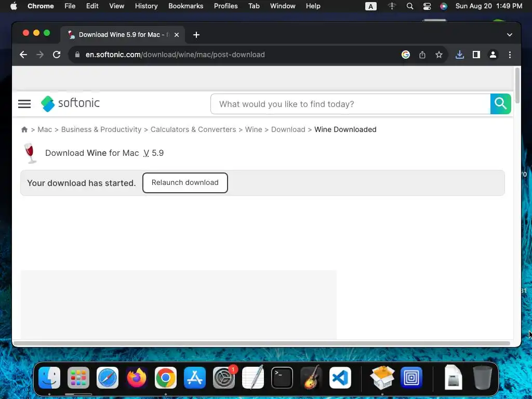Select Download Wine 5.9 for Mac tab
532x399 pixels.
[x=123, y=35]
